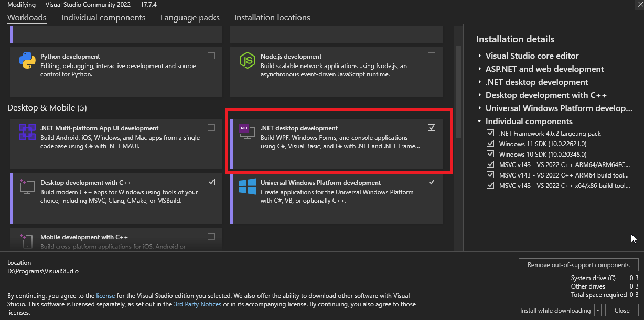This screenshot has width=644, height=320.
Task: Open the 3rd Party Notices link
Action: coord(198,304)
